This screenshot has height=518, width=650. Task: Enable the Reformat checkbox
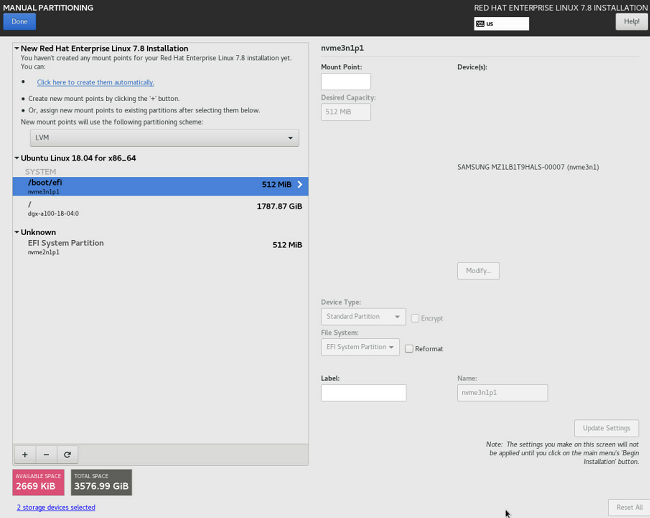[x=408, y=348]
